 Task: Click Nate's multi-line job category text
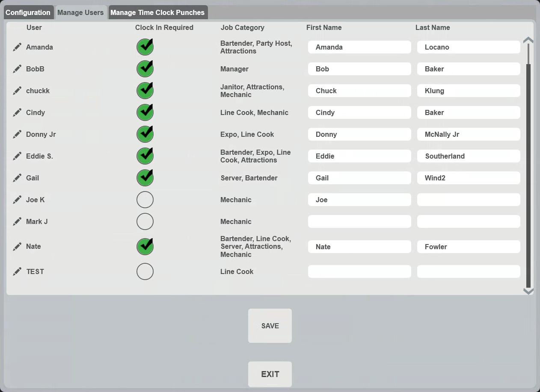tap(256, 247)
